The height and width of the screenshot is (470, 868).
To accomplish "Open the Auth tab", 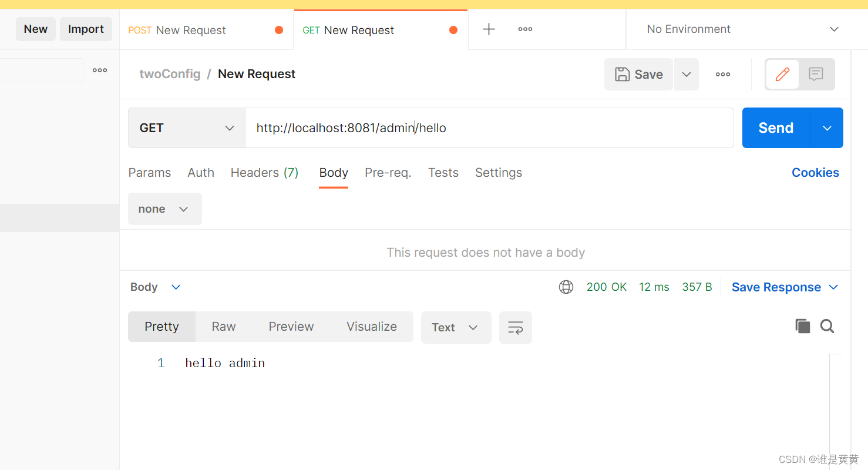I will (x=201, y=173).
